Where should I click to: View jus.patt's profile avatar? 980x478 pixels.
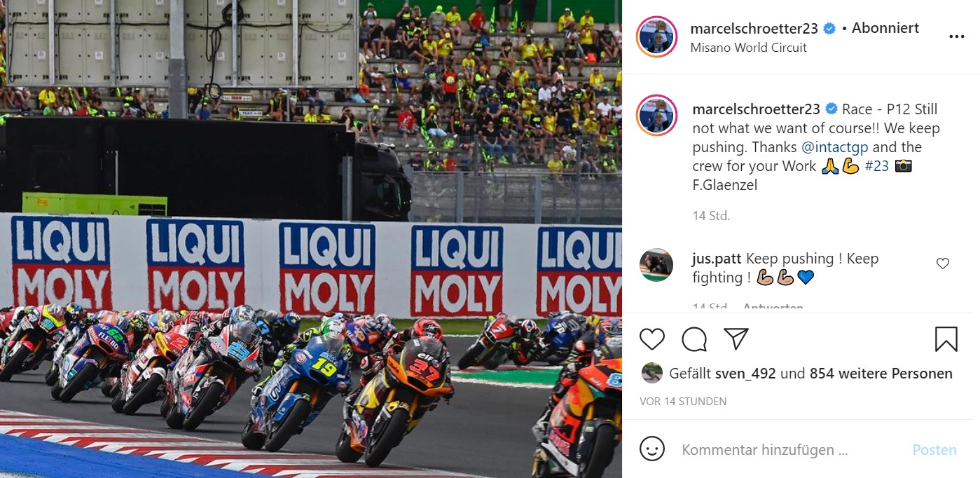click(656, 265)
